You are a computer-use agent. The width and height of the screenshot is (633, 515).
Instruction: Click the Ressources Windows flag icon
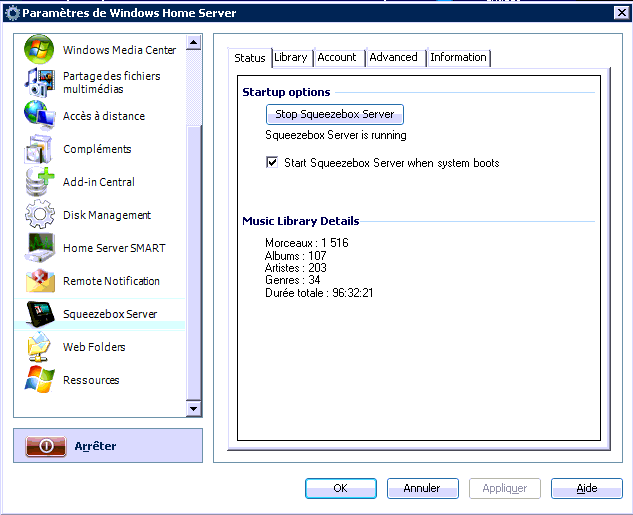[x=39, y=379]
